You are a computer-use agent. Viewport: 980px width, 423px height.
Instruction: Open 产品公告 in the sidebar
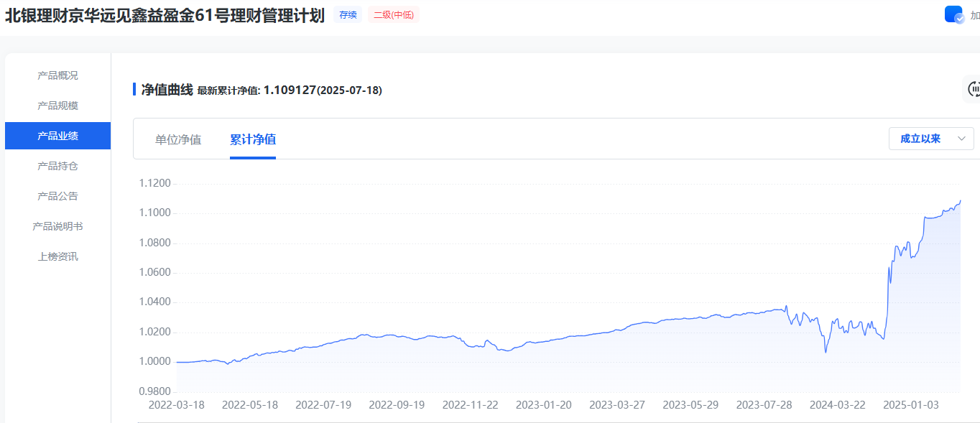click(57, 196)
